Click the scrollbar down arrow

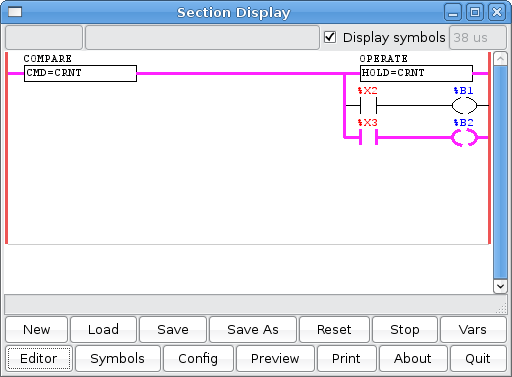pyautogui.click(x=500, y=286)
